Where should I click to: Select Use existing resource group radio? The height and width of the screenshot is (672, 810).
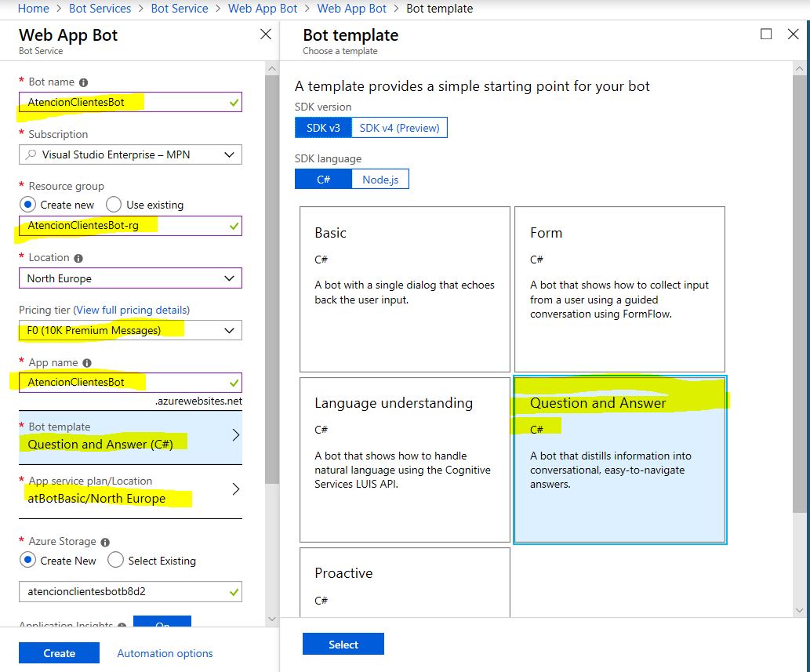pos(114,205)
